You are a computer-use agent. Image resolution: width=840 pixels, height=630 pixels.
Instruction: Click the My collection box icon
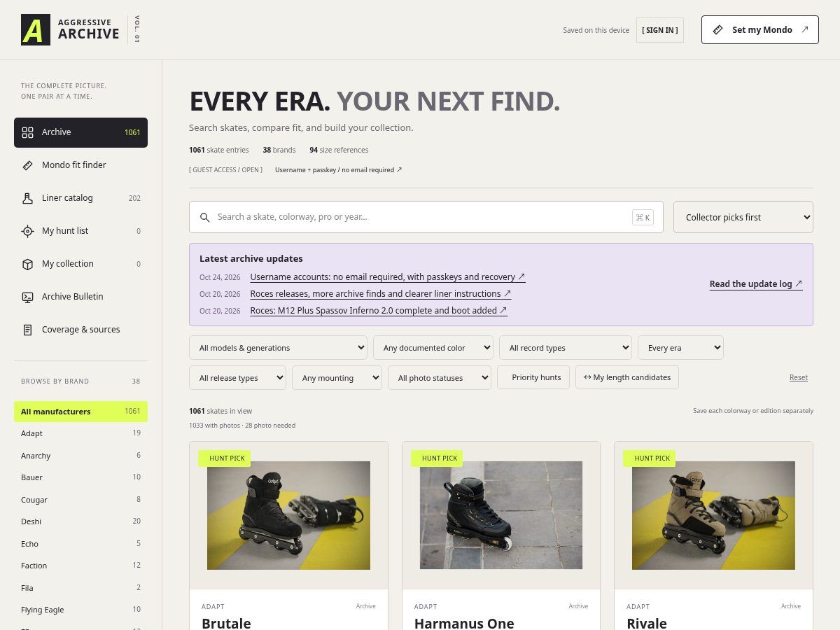28,264
